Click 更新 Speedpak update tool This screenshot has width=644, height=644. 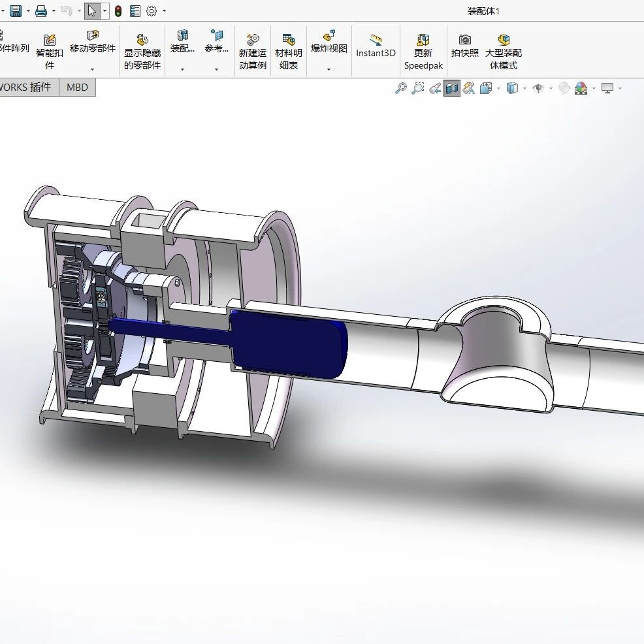(423, 52)
